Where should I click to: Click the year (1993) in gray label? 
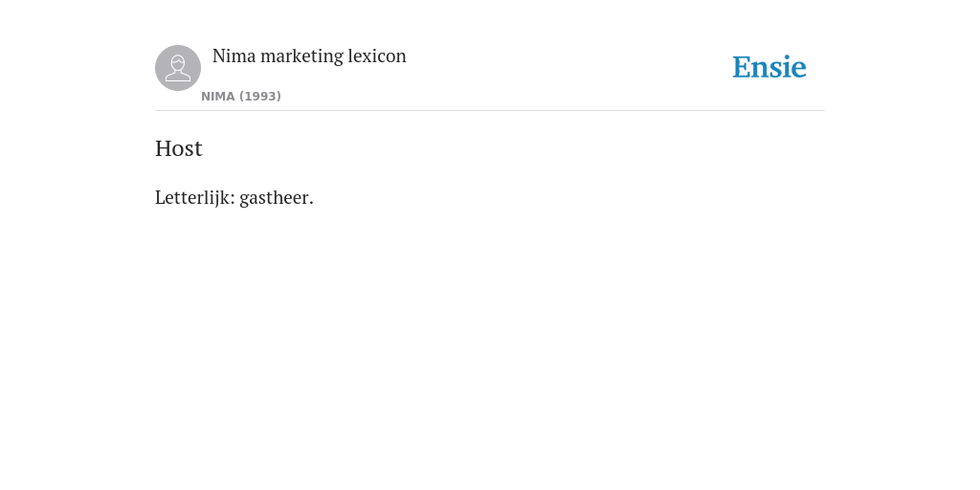coord(260,97)
